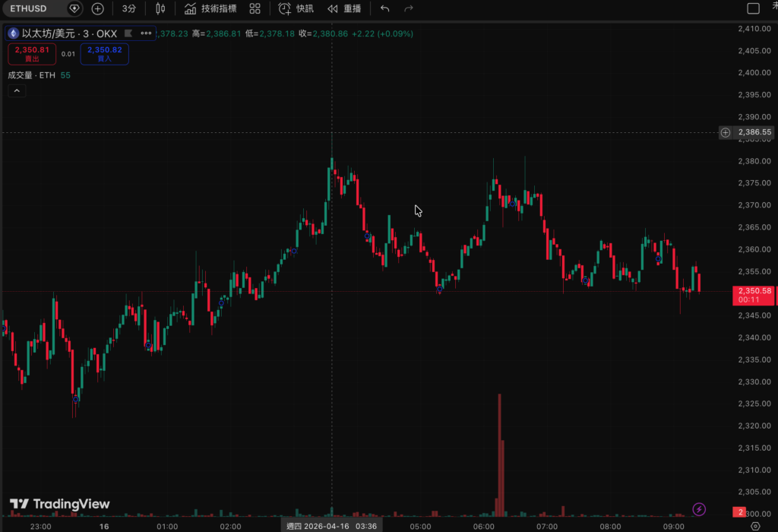Viewport: 778px width, 532px height.
Task: Open the ETHUSD symbol search field
Action: [x=32, y=8]
